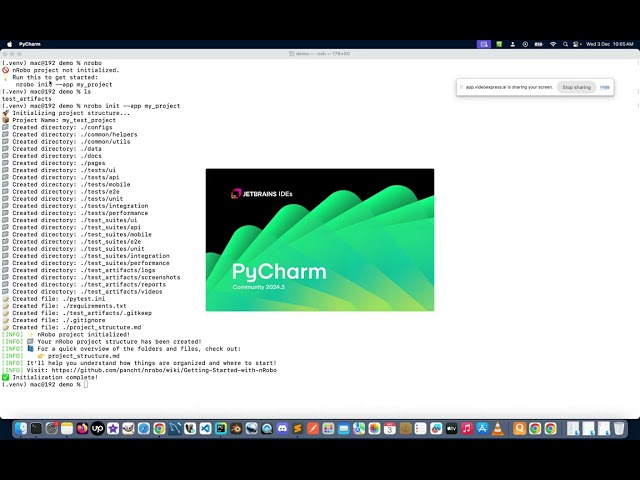Open Spotlight search magnifier in menu bar

[x=565, y=44]
